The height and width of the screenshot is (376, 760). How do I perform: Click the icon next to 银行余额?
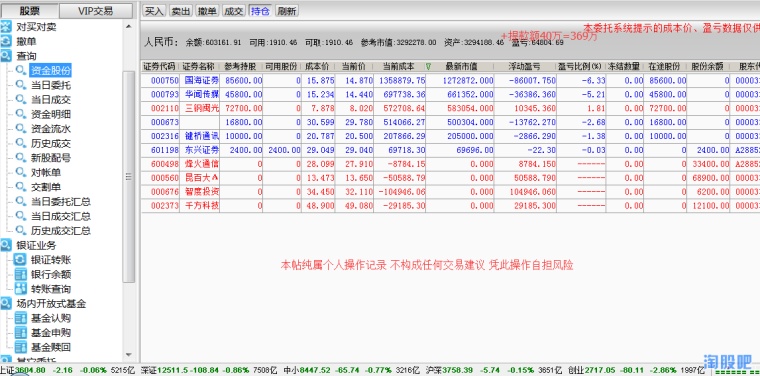pos(20,274)
